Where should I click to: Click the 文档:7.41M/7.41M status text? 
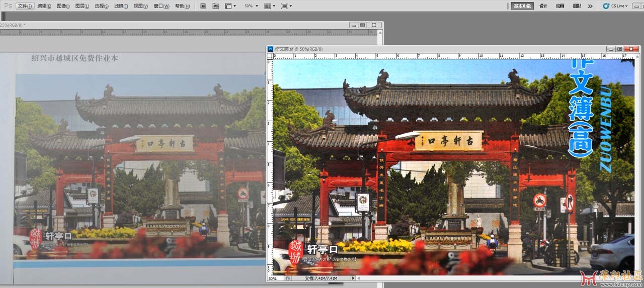pyautogui.click(x=320, y=278)
